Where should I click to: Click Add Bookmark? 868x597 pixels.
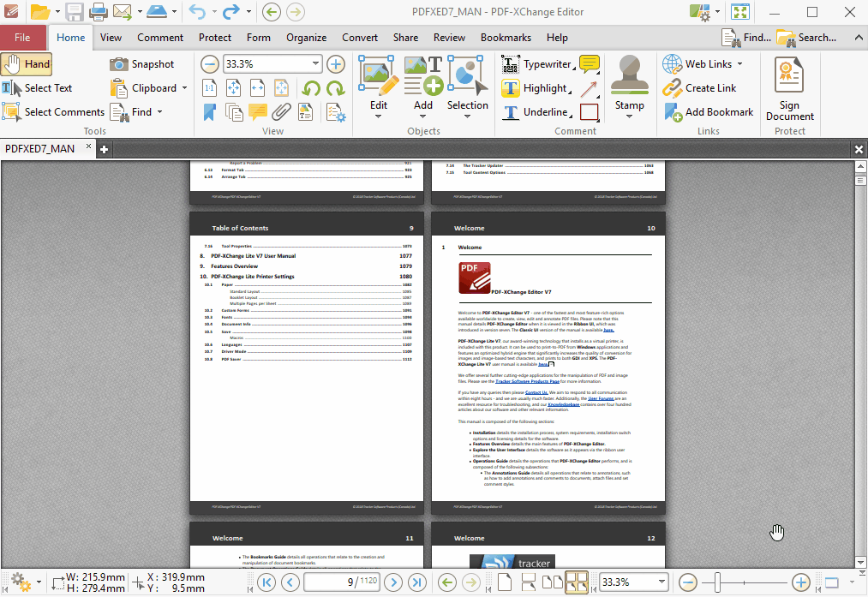[708, 111]
